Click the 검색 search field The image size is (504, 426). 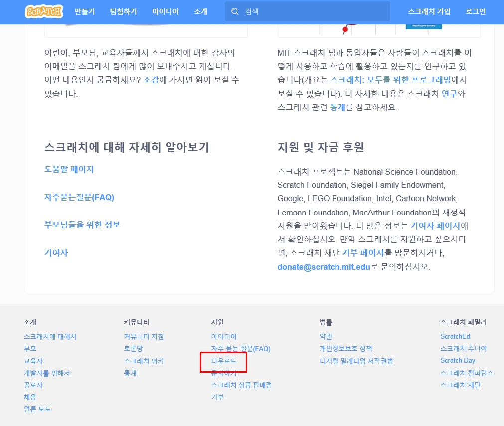pos(308,11)
